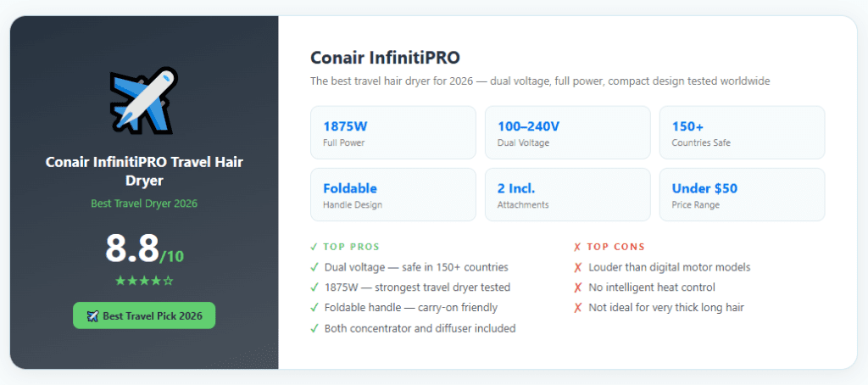Click the Conair InfinitiPRO heading

[385, 58]
